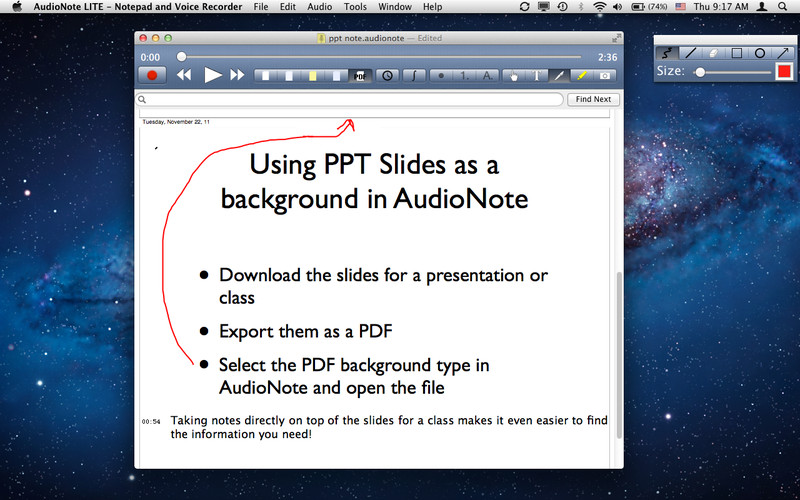
Task: Click the battery status indicator
Action: pyautogui.click(x=649, y=7)
